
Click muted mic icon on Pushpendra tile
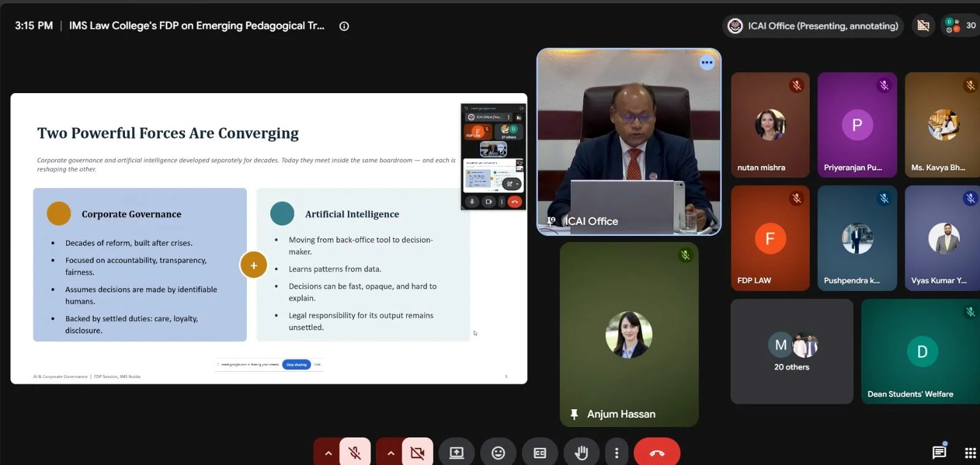(884, 198)
